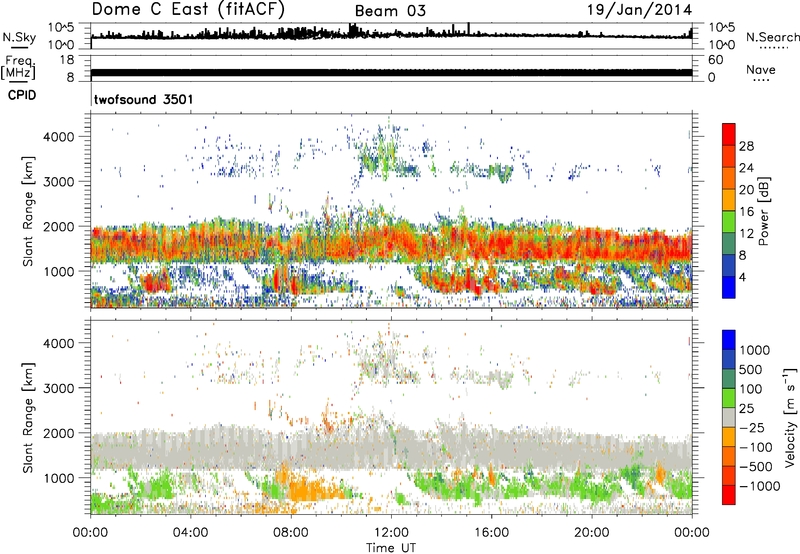Click the 'Freq. [MHz]' axis label
This screenshot has height=554, width=800.
[x=18, y=68]
